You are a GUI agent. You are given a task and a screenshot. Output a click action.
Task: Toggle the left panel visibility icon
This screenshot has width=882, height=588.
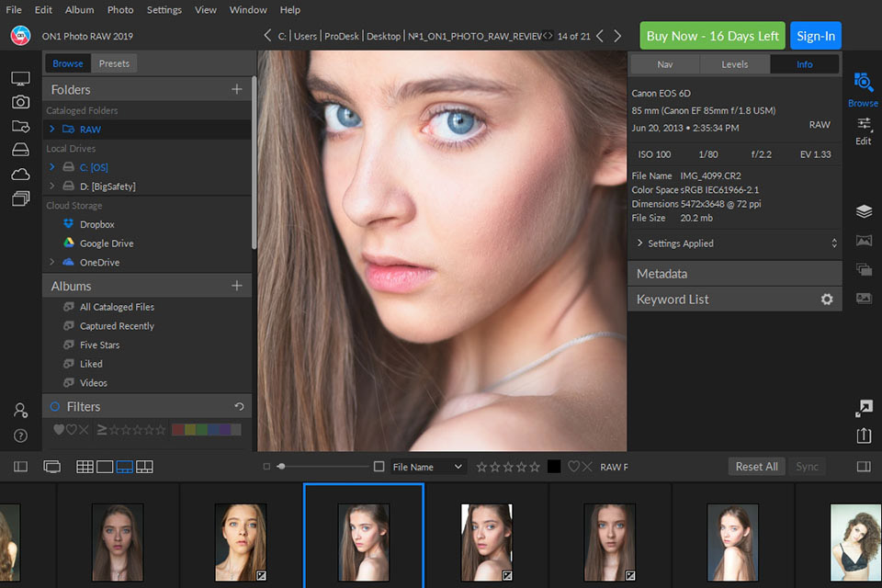[21, 467]
